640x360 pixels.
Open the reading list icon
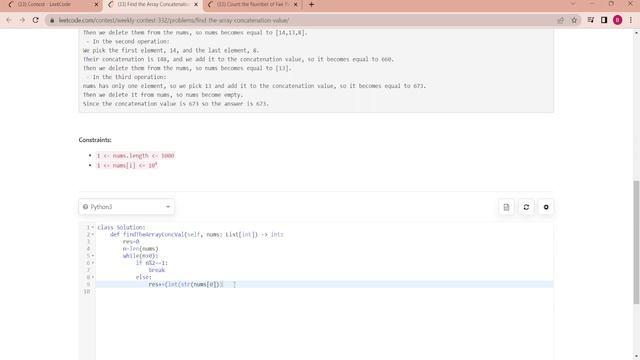tap(591, 20)
